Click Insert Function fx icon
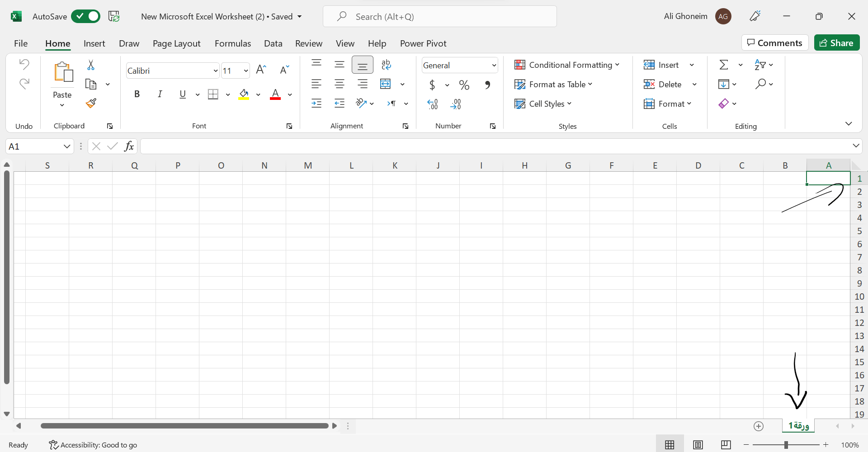Viewport: 868px width, 452px height. coord(129,146)
